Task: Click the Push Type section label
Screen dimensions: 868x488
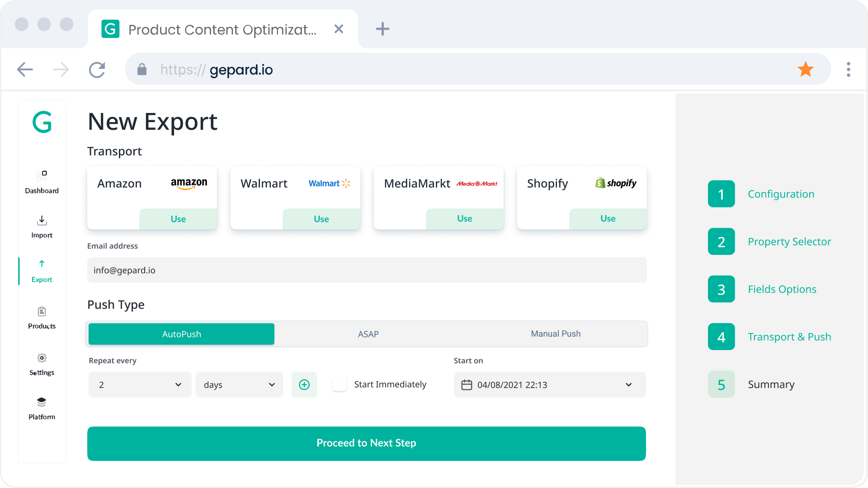Action: click(116, 305)
